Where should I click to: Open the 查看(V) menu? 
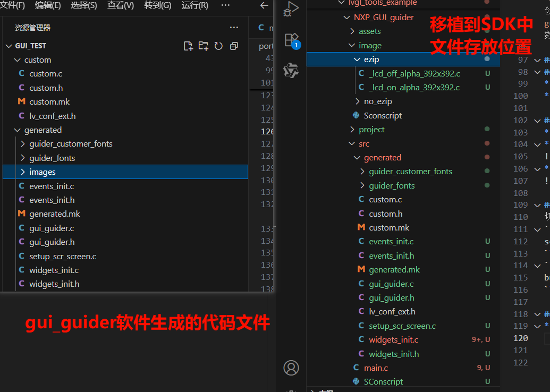click(121, 5)
